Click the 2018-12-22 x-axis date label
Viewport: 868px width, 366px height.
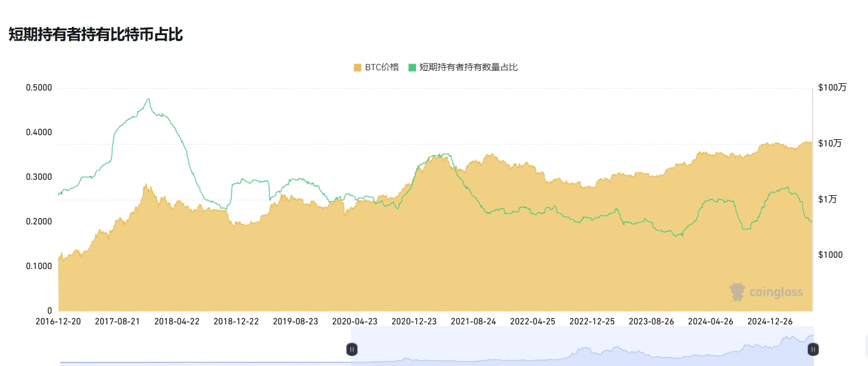(236, 321)
